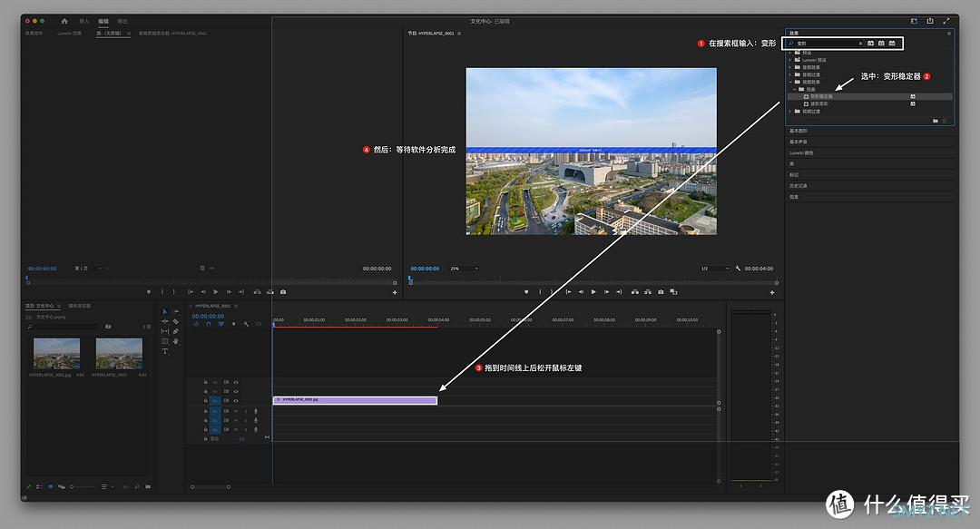Toggle V1 track eye visibility
Screen dimensions: 980x529
pos(236,401)
